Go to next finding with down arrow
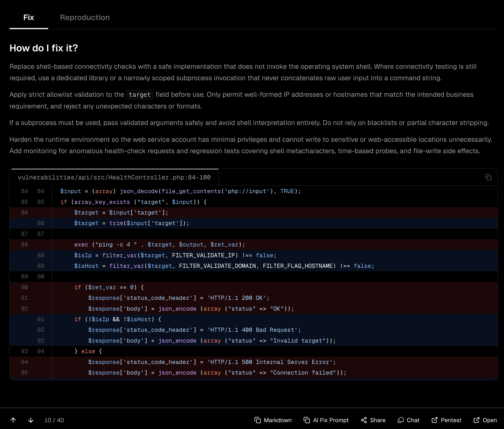The height and width of the screenshot is (429, 504). point(31,420)
